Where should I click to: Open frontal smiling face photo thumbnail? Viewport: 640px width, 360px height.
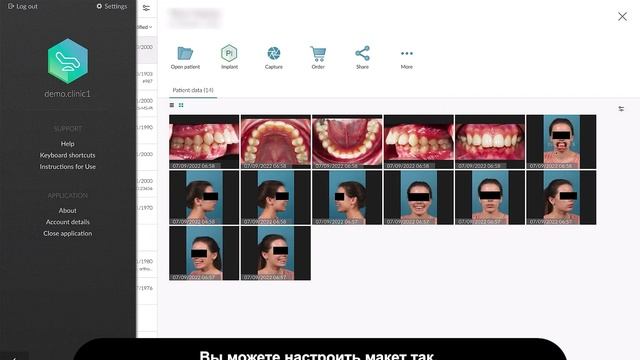[x=418, y=198]
